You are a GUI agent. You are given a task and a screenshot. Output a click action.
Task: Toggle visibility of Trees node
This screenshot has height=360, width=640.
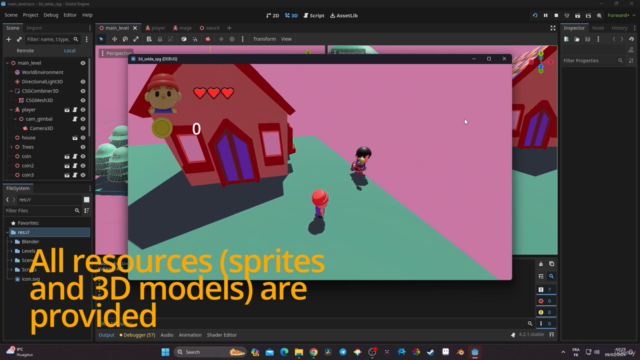(83, 147)
